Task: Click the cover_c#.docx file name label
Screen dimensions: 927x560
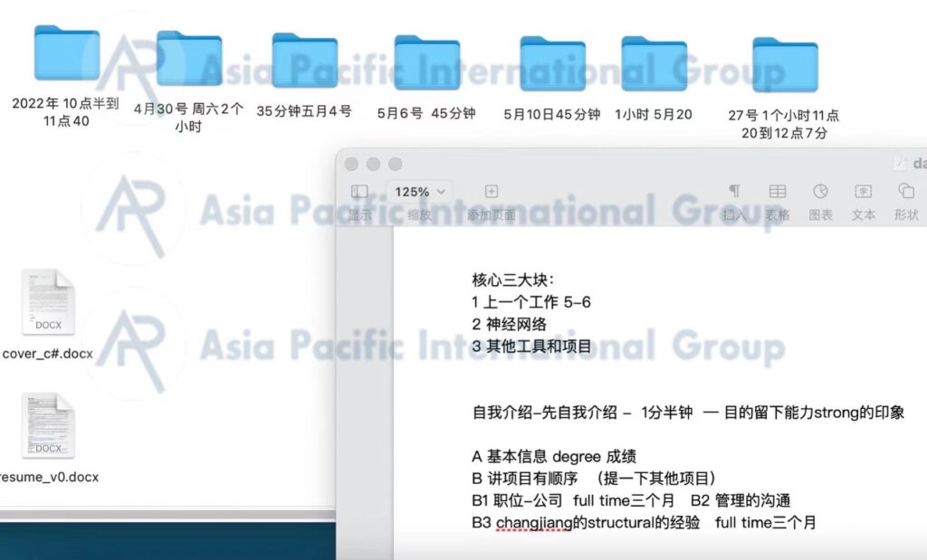Action: click(48, 354)
